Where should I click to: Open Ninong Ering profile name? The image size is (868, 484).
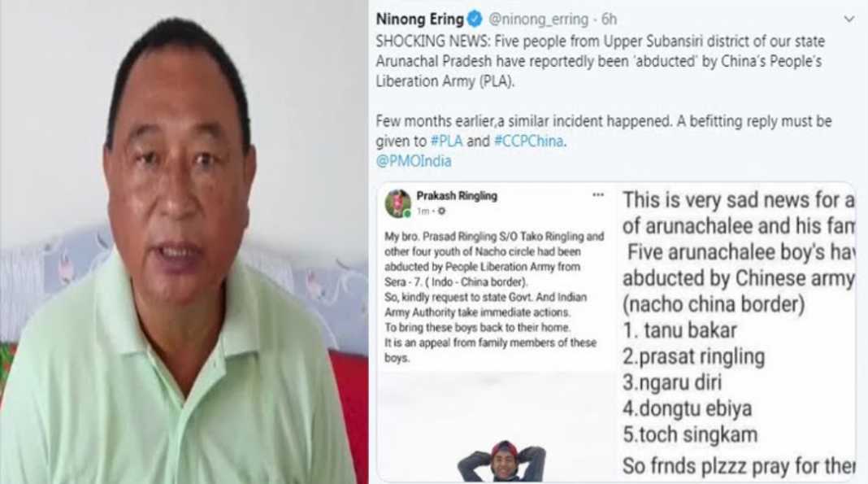419,20
